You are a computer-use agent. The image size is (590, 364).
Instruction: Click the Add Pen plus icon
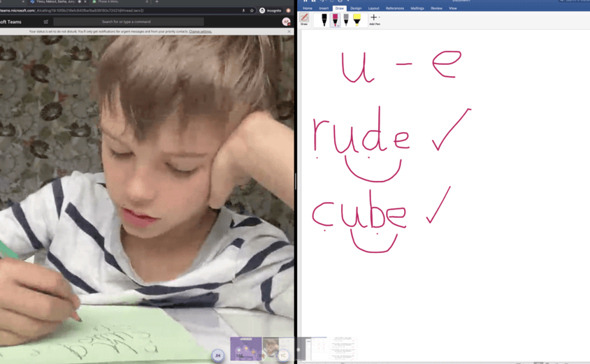(x=374, y=18)
